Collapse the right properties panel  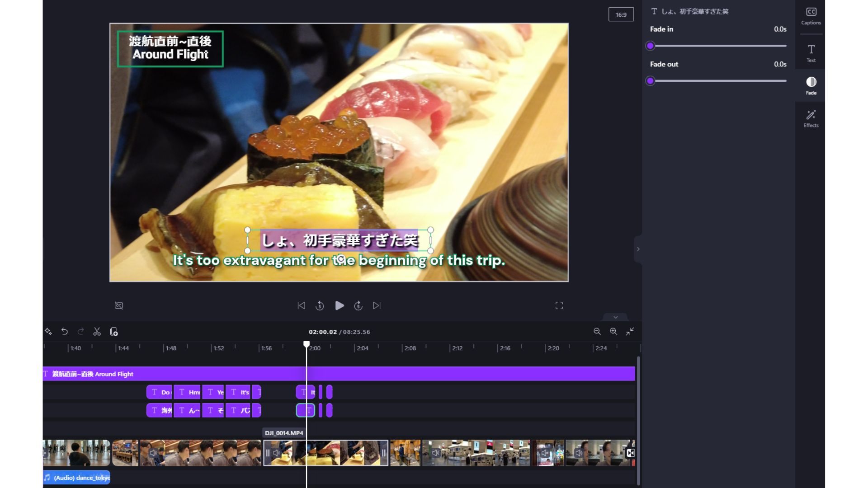(x=638, y=249)
